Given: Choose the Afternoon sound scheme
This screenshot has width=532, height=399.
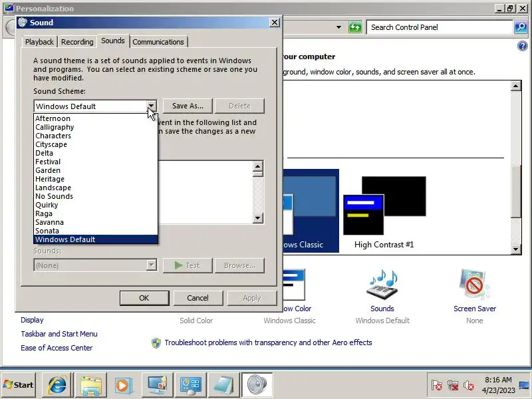Looking at the screenshot, I should (x=96, y=118).
